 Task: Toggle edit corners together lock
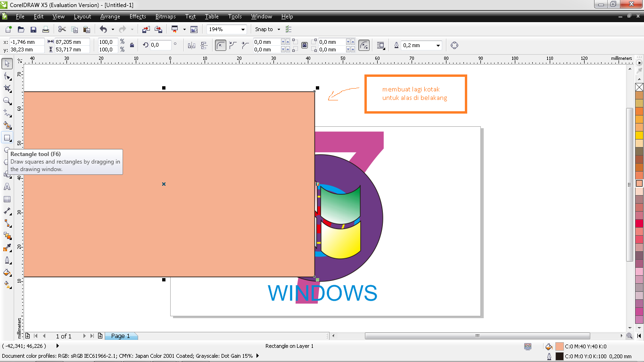point(305,45)
